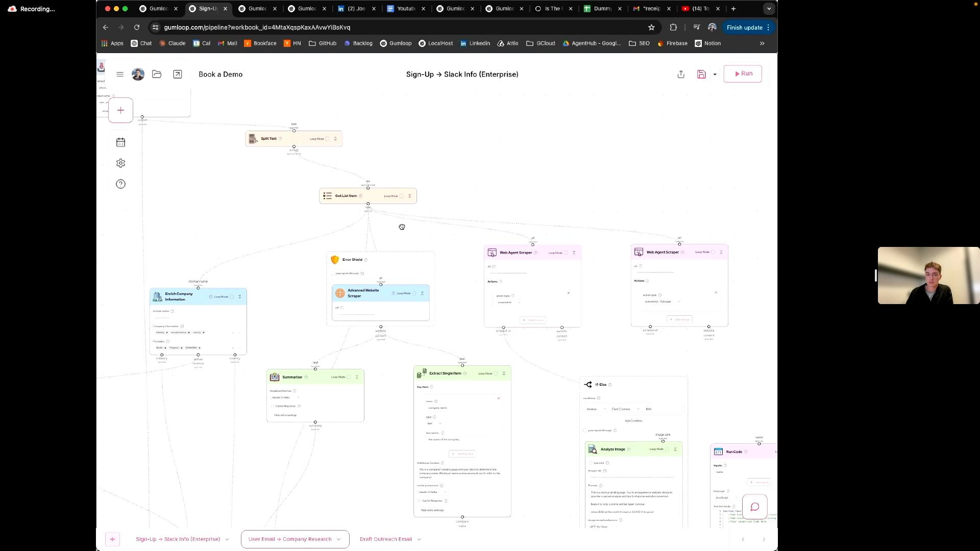Screen dimensions: 980x551
Task: Click Hide extra settings in Summarizer
Action: [285, 415]
